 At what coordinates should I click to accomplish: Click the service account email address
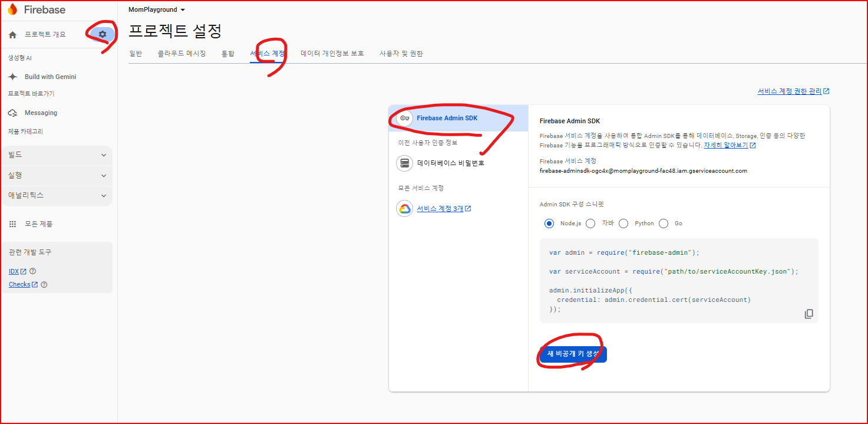(643, 171)
